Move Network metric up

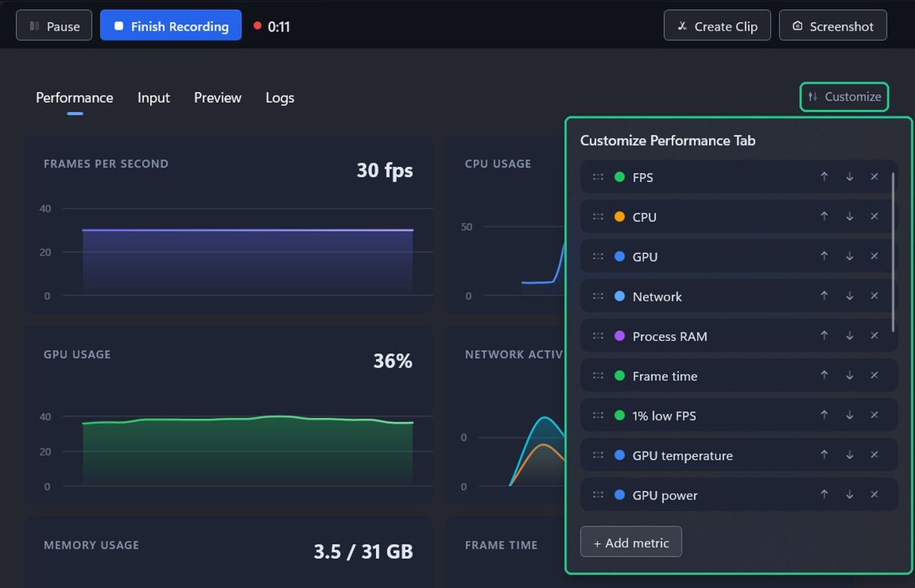pos(824,296)
